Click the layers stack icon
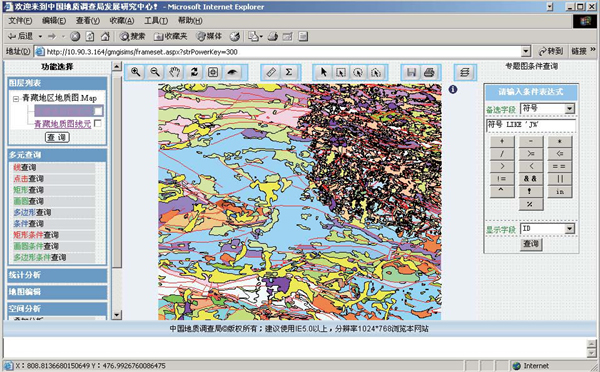Image resolution: width=600 pixels, height=372 pixels. [x=465, y=72]
